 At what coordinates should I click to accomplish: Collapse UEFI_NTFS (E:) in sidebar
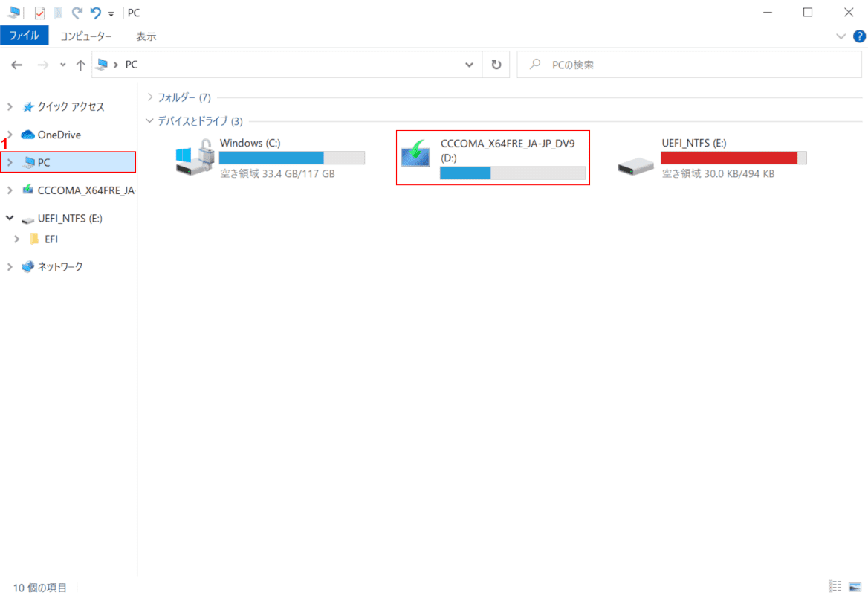[x=10, y=218]
